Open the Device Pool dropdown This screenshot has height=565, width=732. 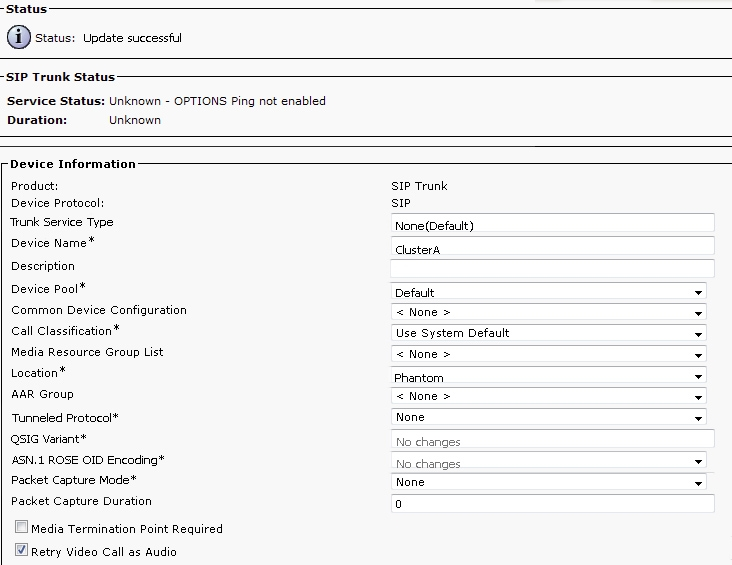pos(549,293)
